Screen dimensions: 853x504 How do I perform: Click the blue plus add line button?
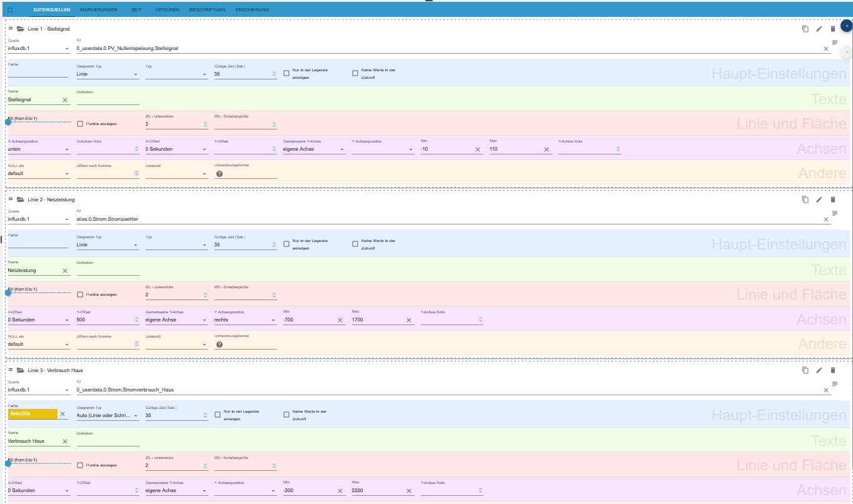point(846,26)
